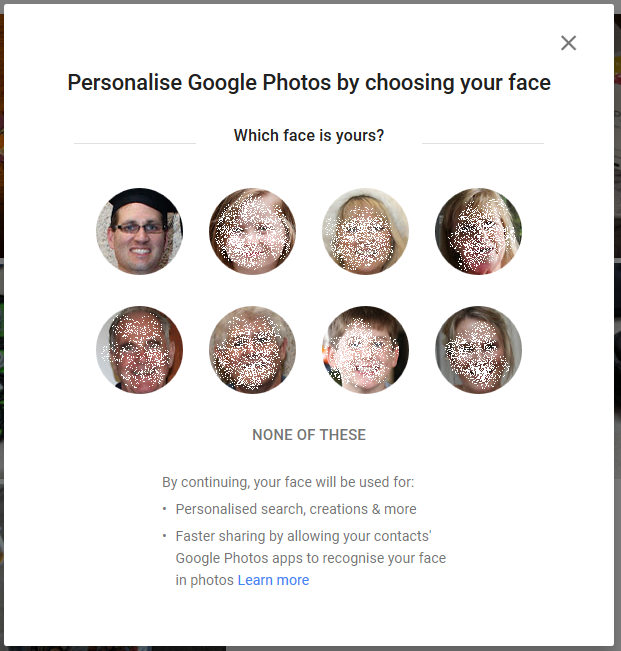Close the face selection dialog

(x=568, y=43)
